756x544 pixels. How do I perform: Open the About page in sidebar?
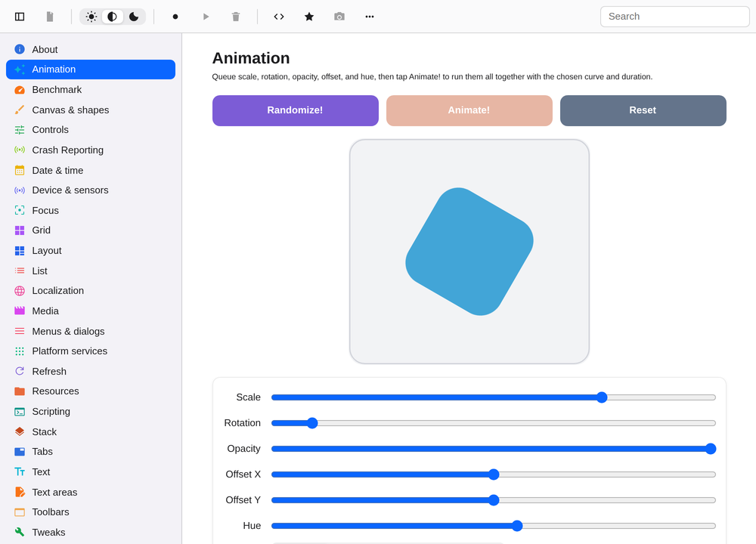pos(91,49)
